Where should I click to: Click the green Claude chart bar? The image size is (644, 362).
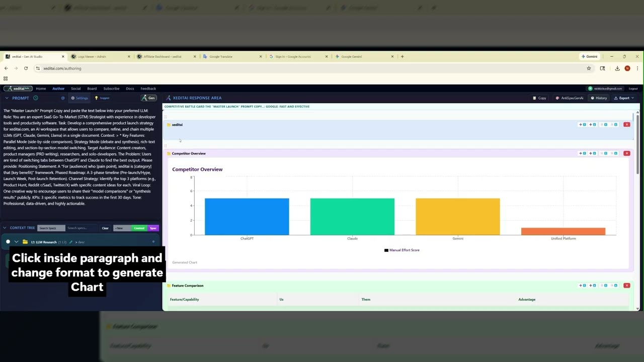[x=352, y=217]
